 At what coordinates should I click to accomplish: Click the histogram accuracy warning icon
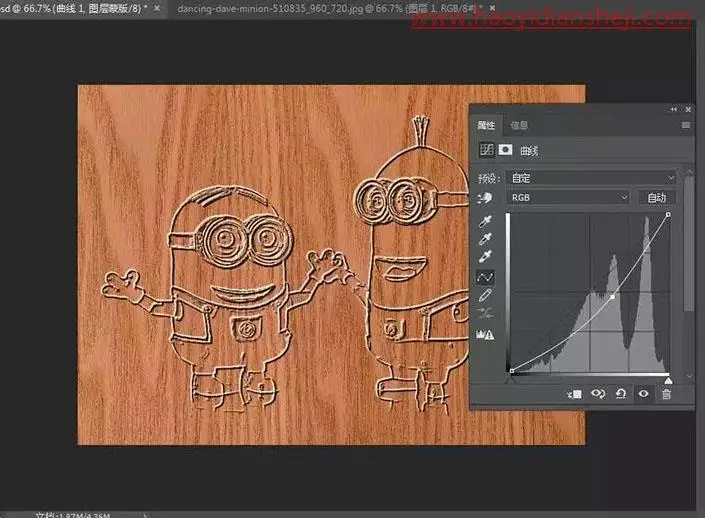485,335
